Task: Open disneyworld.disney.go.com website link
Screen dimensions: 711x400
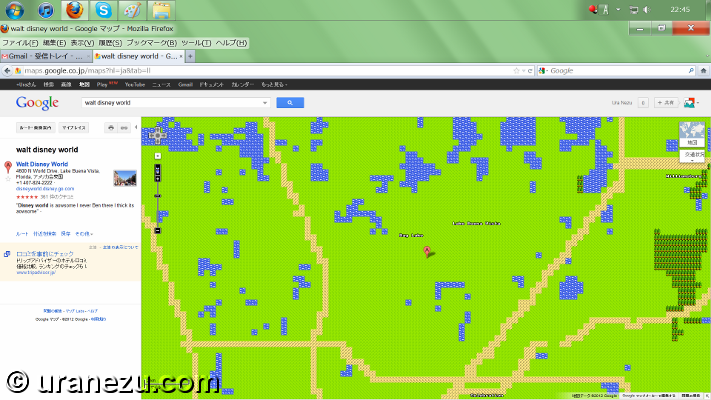Action: pos(45,189)
